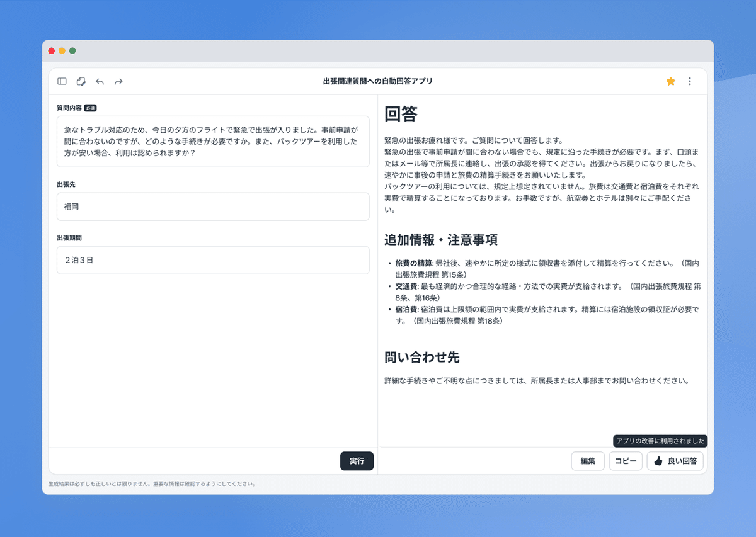
Task: Click the tooltip アプリの改善に利用されました
Action: (x=660, y=441)
